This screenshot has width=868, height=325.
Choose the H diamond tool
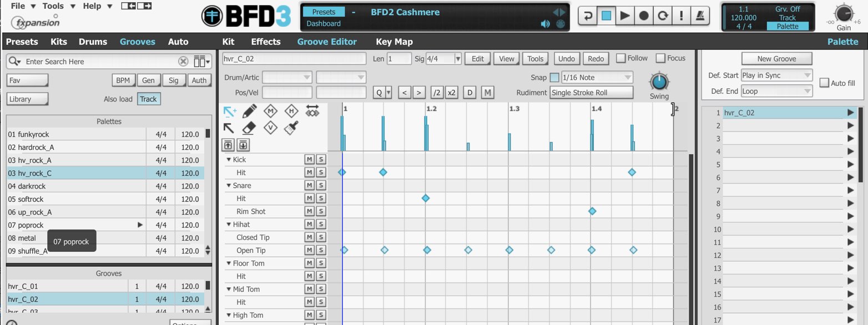(x=291, y=111)
